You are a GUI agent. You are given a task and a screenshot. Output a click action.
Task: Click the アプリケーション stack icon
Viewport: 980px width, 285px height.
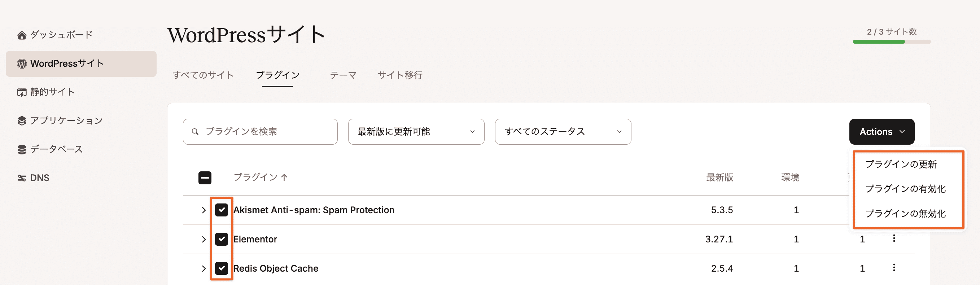22,120
